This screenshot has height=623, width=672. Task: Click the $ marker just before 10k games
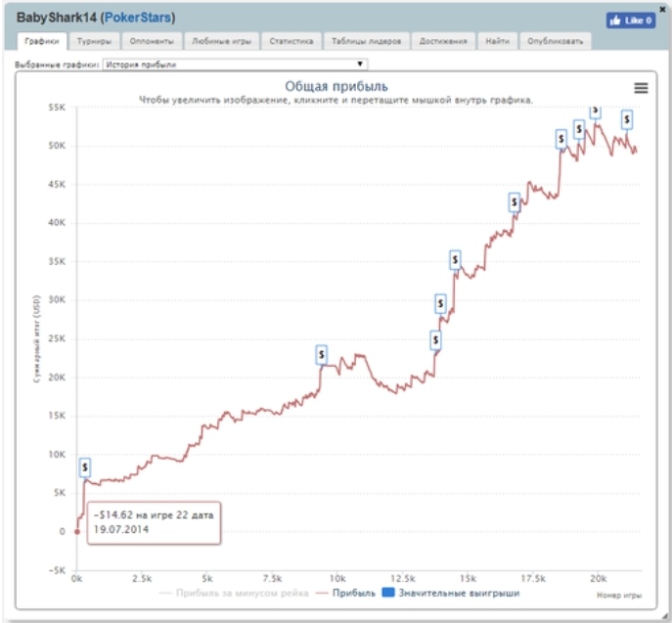tap(321, 354)
